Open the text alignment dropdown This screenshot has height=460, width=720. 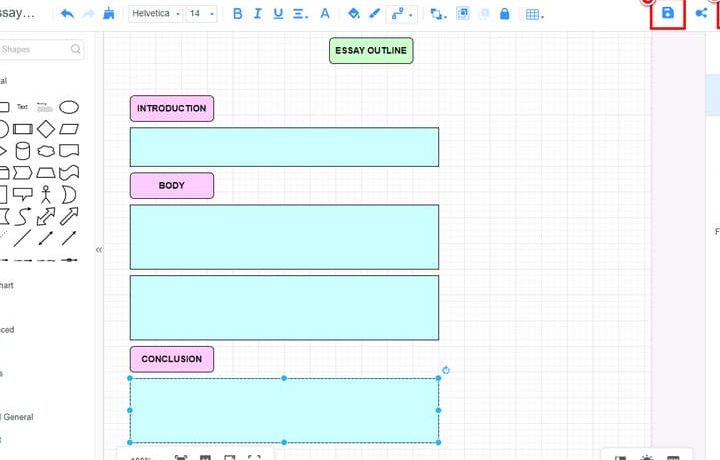tap(300, 14)
